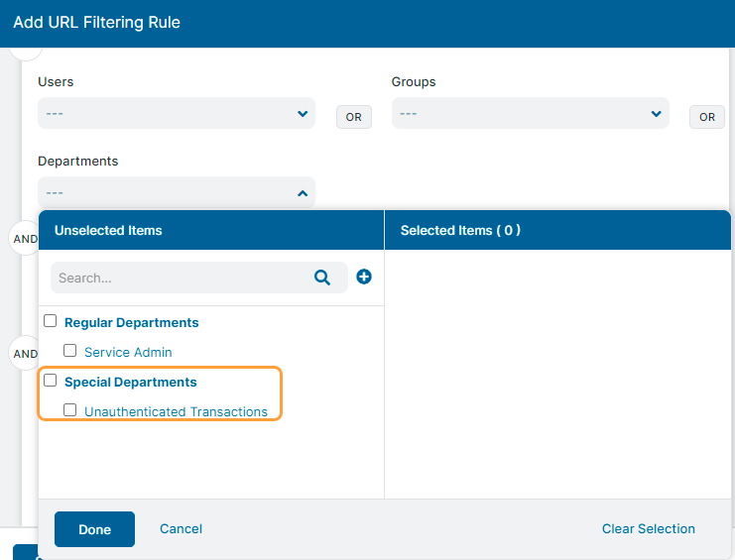This screenshot has width=735, height=560.
Task: Click the Special Departments group label
Action: pyautogui.click(x=130, y=382)
